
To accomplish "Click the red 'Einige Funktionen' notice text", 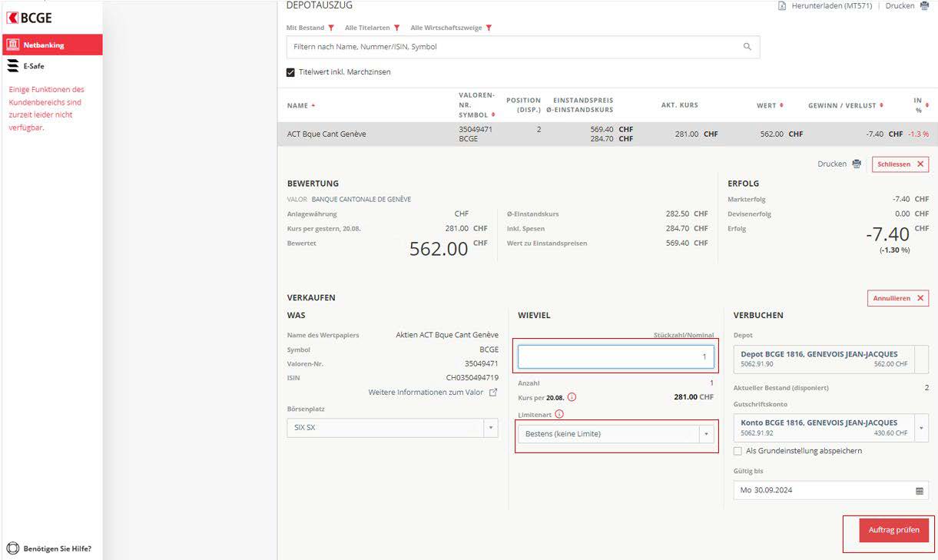I will 47,108.
